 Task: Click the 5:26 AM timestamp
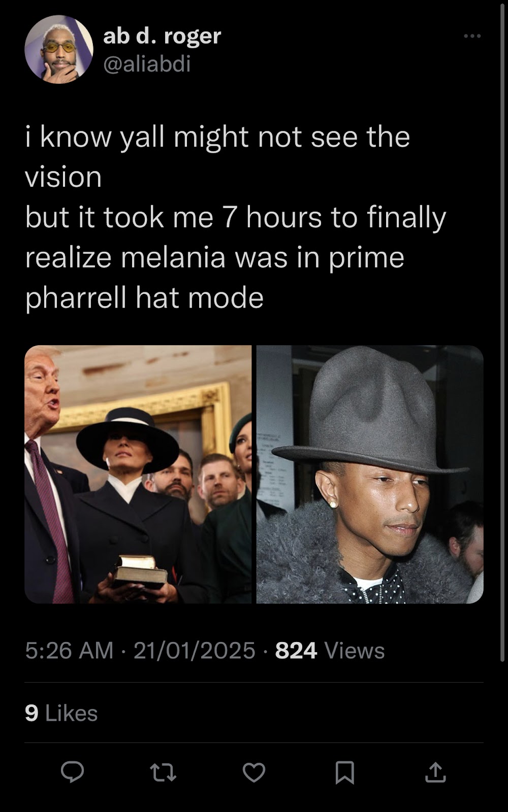coord(69,650)
